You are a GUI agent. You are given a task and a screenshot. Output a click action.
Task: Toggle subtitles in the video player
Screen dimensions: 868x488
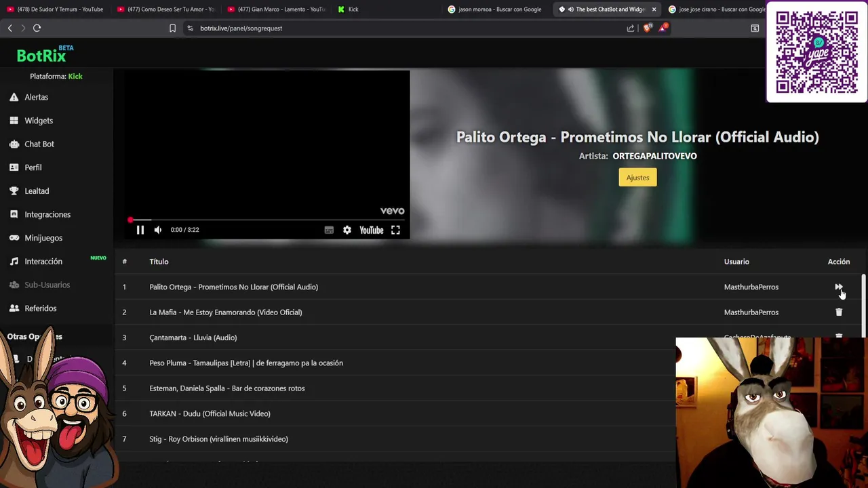coord(329,230)
